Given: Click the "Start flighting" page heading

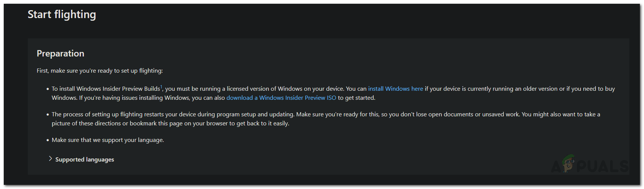Looking at the screenshot, I should click(62, 15).
